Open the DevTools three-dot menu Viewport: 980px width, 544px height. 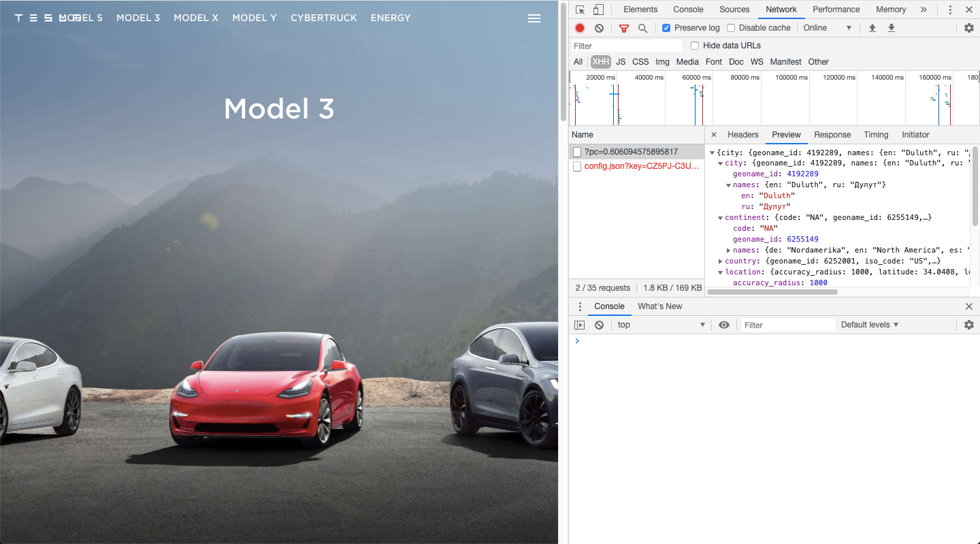click(950, 10)
